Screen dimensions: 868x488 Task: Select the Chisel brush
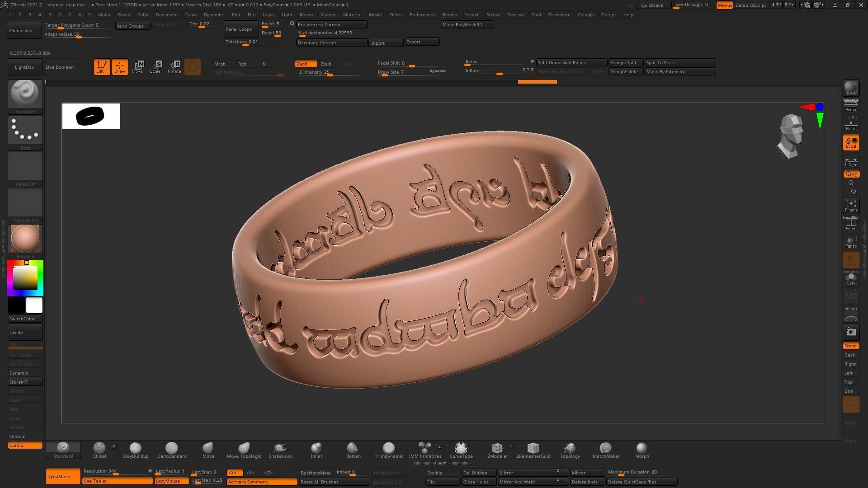(x=99, y=450)
